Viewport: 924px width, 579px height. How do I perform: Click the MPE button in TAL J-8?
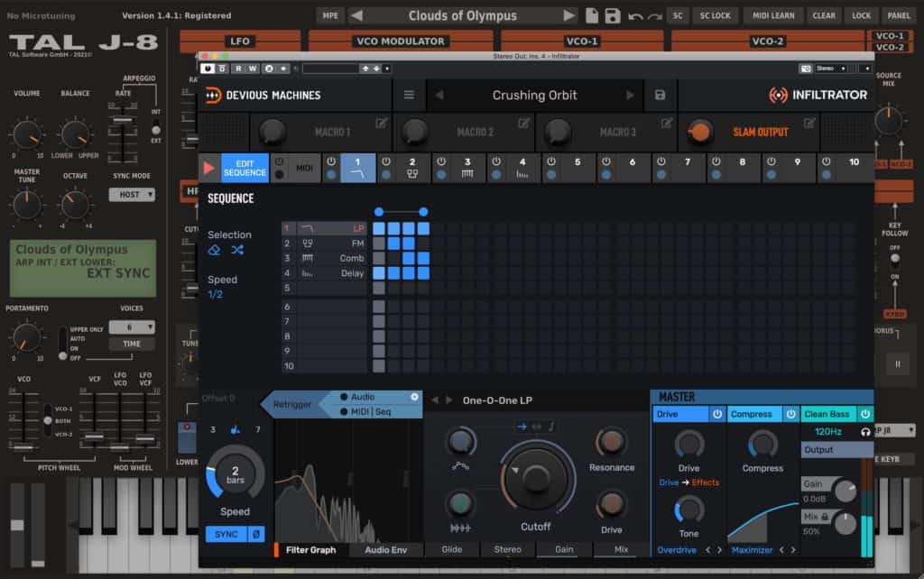point(330,16)
